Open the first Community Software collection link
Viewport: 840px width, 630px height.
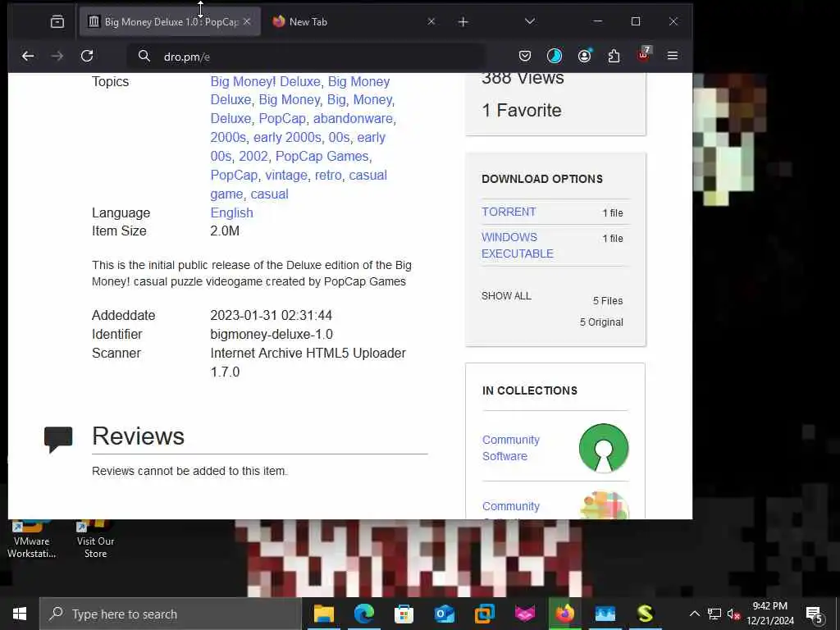[510, 448]
